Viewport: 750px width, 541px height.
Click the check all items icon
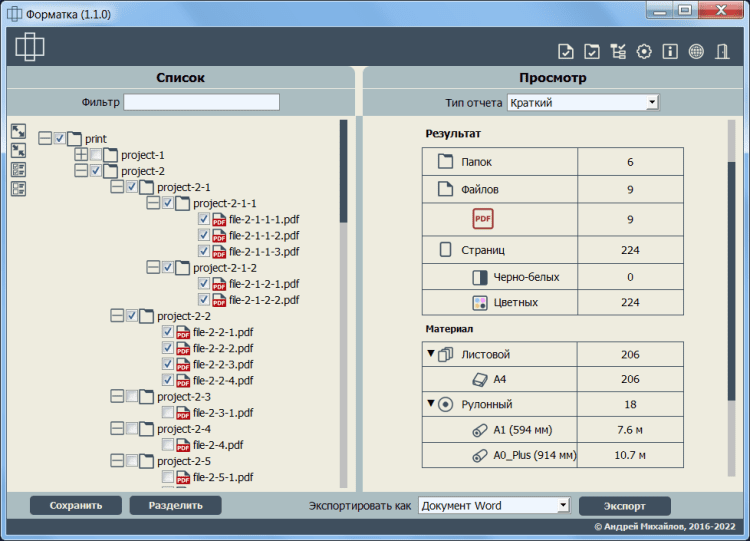tap(18, 169)
